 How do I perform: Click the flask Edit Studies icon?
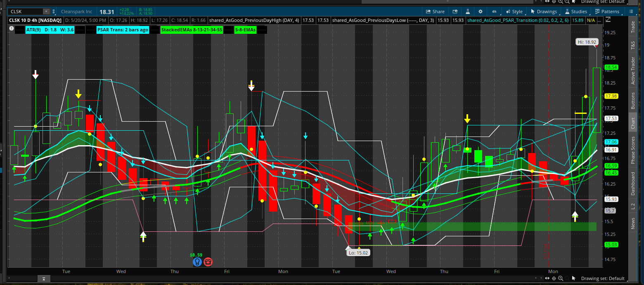[468, 12]
